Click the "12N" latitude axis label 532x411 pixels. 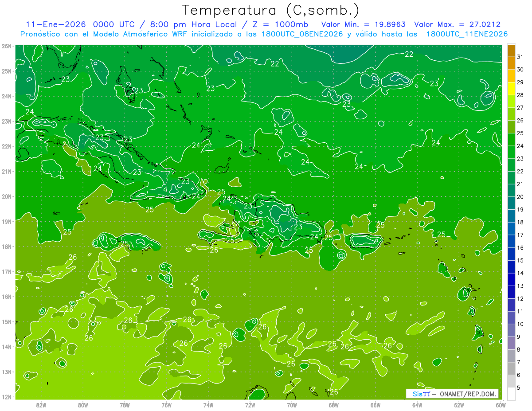point(7,397)
